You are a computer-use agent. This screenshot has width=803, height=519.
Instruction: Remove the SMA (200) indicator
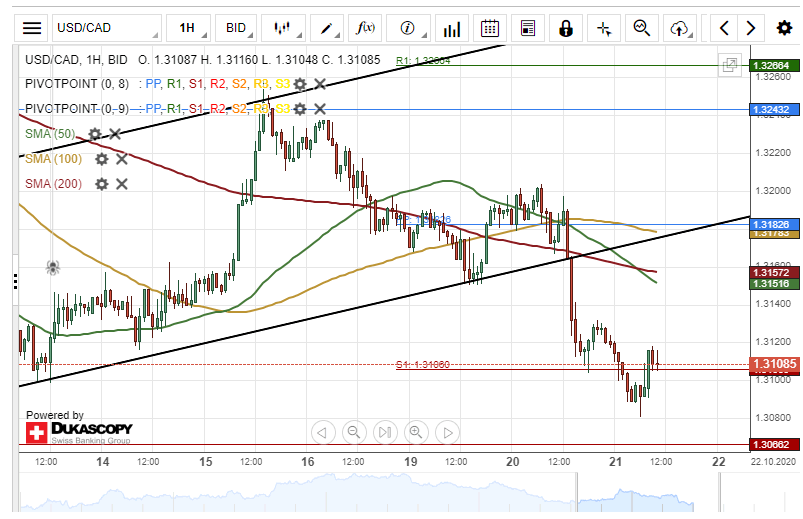122,184
